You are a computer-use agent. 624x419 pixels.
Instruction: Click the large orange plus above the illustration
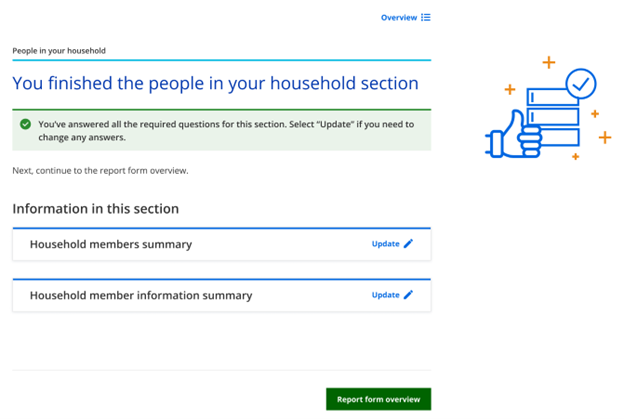pos(548,63)
